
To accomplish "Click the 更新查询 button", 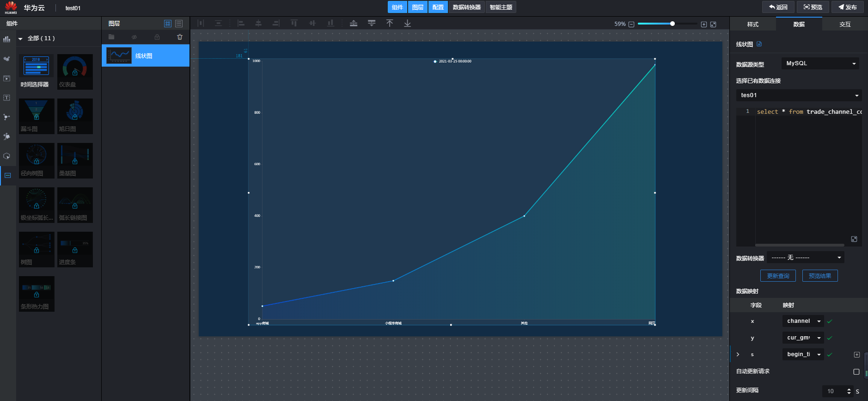I will 778,276.
